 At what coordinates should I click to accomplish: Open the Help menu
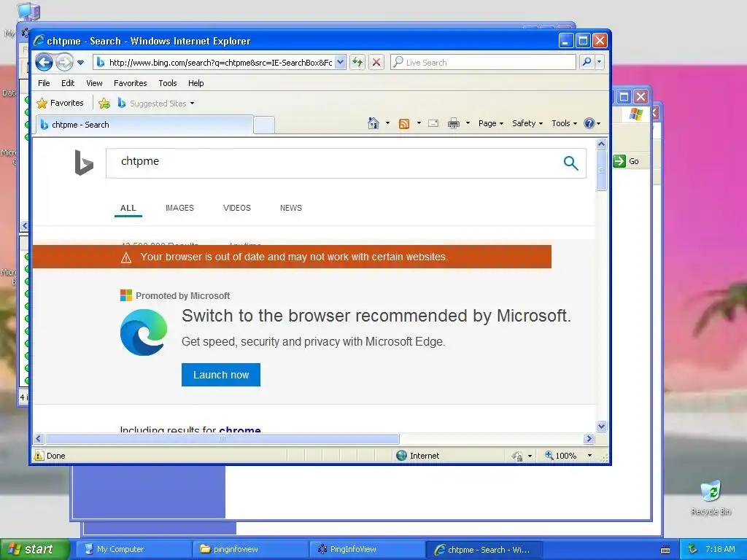(x=196, y=83)
